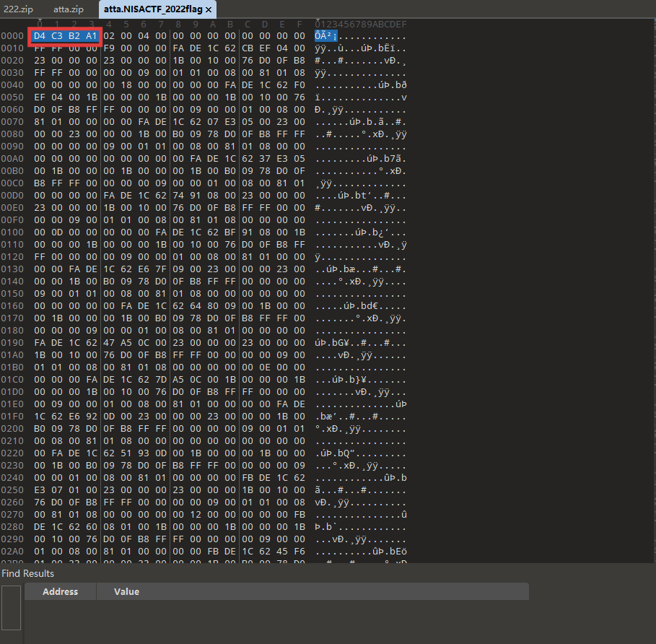This screenshot has height=644, width=656.
Task: Click row address 0100
Action: pos(12,232)
